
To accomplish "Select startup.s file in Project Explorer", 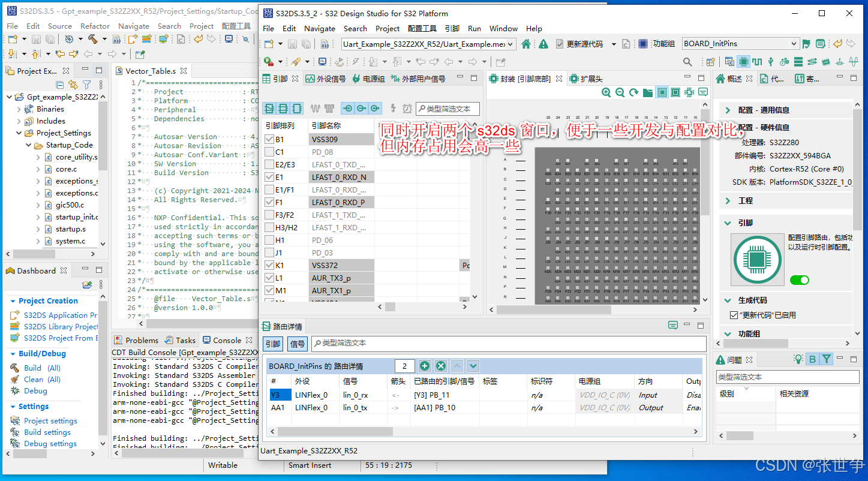I will 71,229.
